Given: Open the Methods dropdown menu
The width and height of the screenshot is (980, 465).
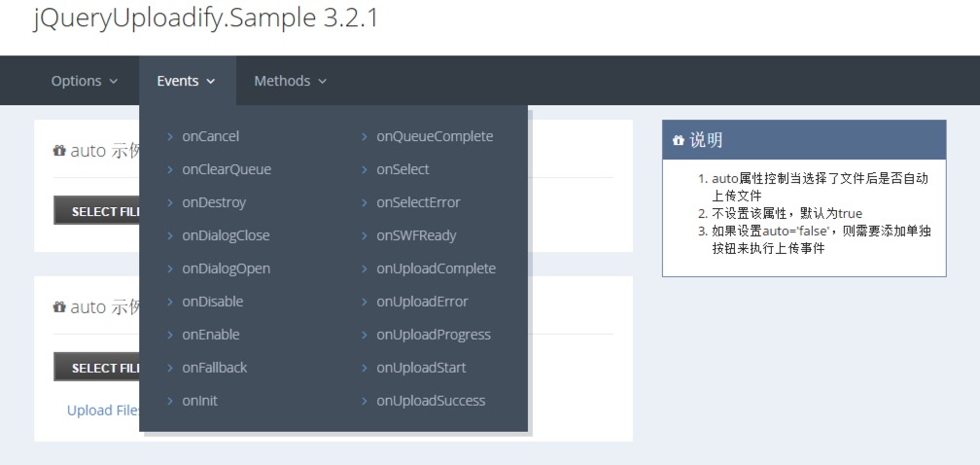Looking at the screenshot, I should [290, 81].
